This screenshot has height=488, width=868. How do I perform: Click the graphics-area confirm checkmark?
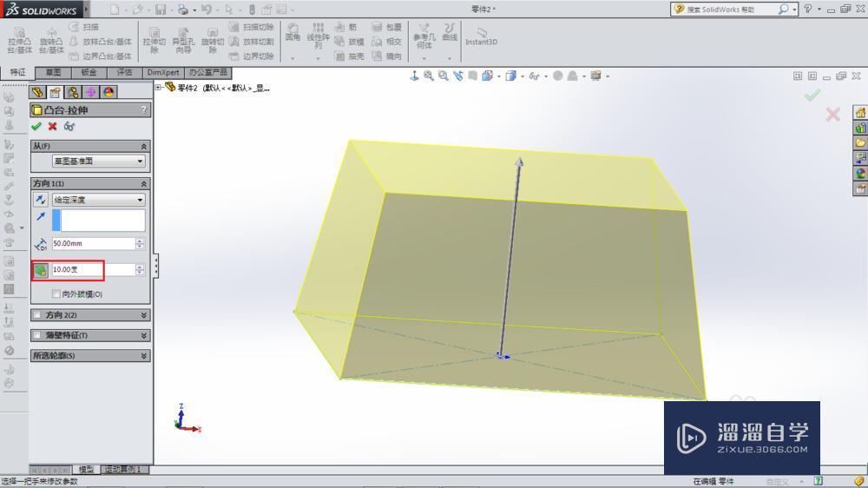(812, 96)
